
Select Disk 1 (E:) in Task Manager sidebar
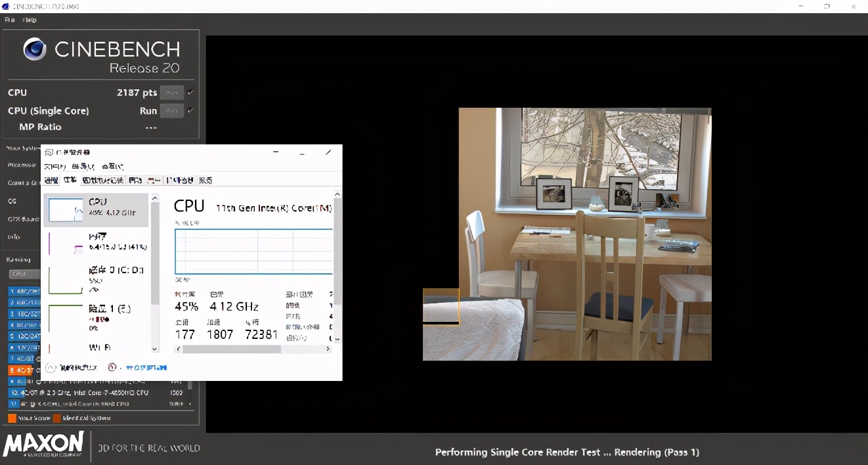(97, 317)
